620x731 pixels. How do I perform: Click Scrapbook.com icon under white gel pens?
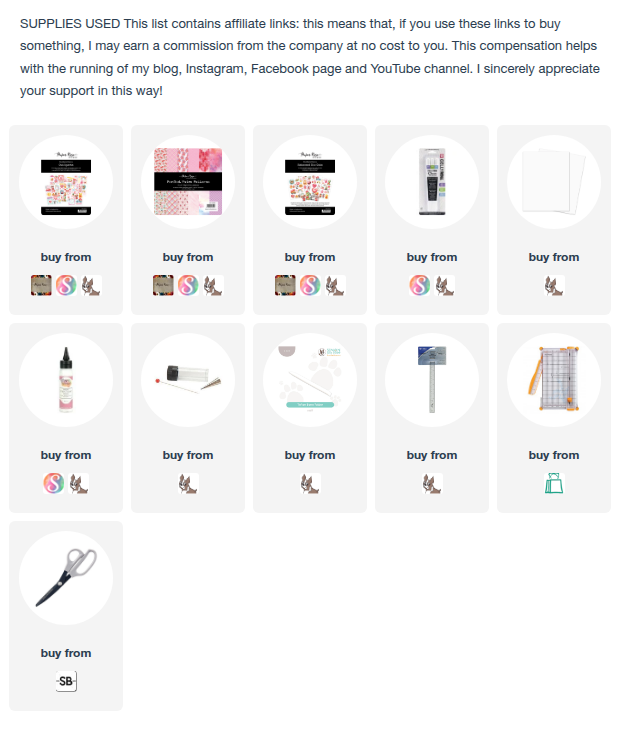point(420,285)
